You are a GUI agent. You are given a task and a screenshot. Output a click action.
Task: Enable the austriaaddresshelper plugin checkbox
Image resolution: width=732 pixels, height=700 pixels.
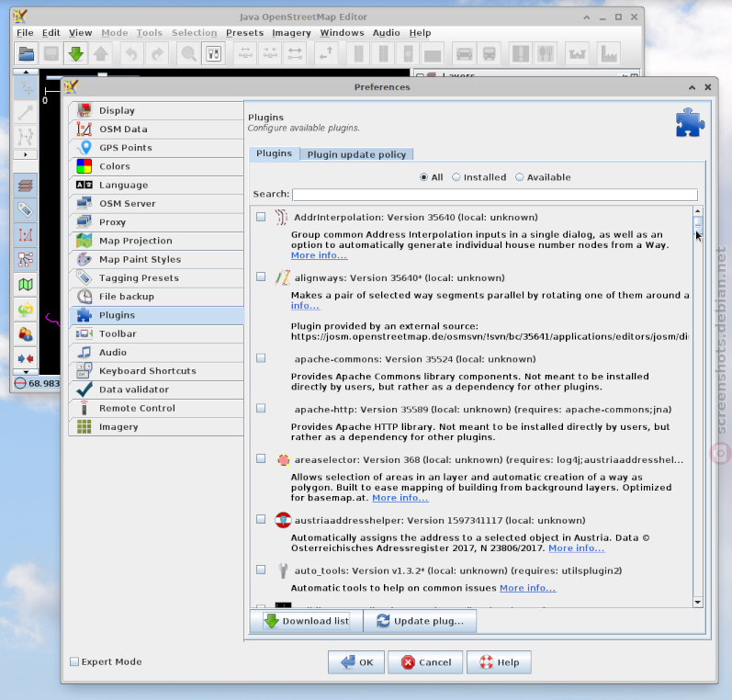click(261, 519)
